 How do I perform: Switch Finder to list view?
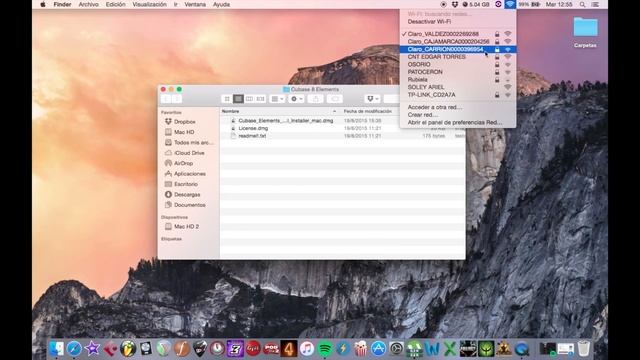238,99
